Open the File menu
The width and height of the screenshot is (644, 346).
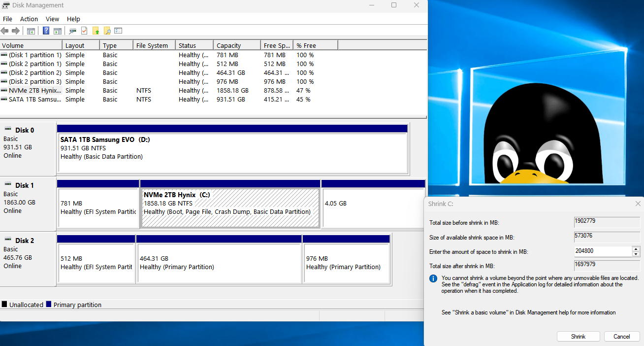click(x=7, y=19)
